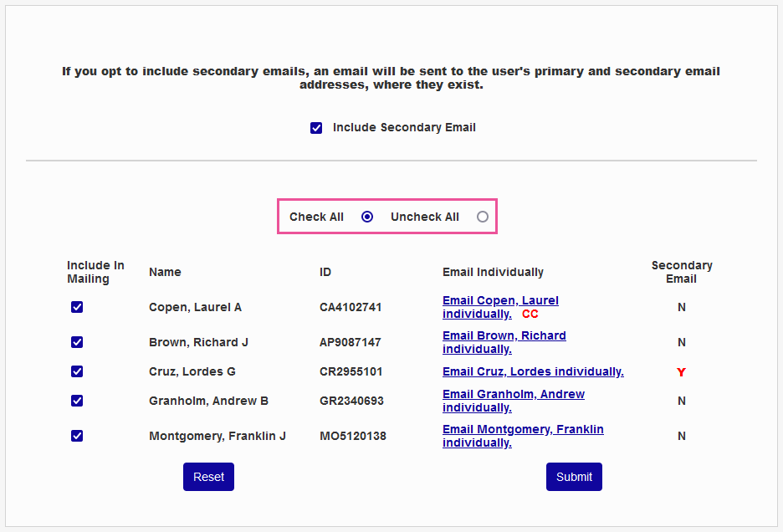Uncheck mailing box for Granholm, Andrew B
This screenshot has height=532, width=783.
pos(77,401)
